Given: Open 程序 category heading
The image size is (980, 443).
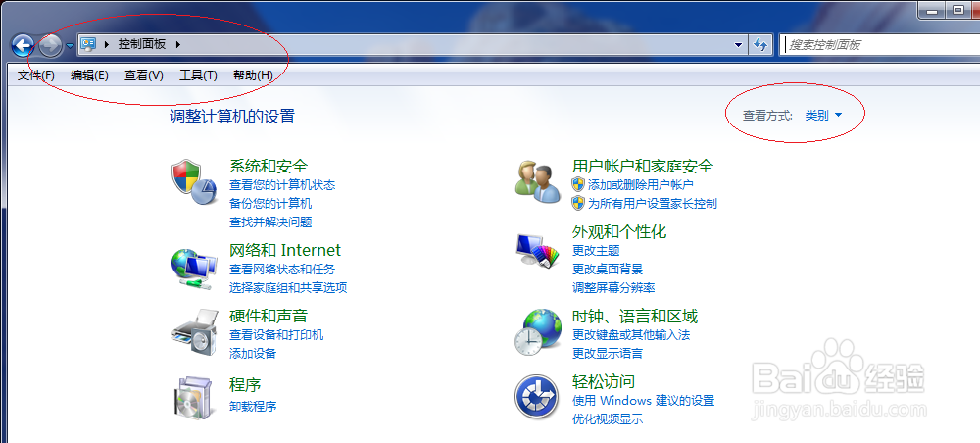Looking at the screenshot, I should point(245,384).
